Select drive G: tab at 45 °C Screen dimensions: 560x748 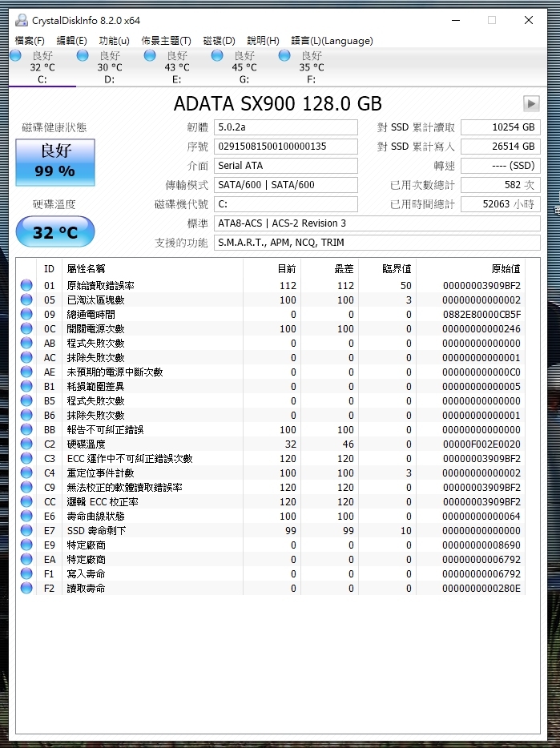click(x=244, y=67)
